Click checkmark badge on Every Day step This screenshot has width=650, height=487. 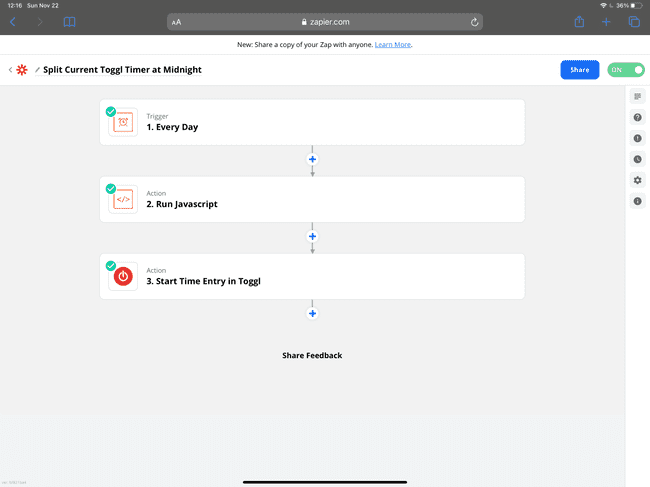tap(111, 111)
